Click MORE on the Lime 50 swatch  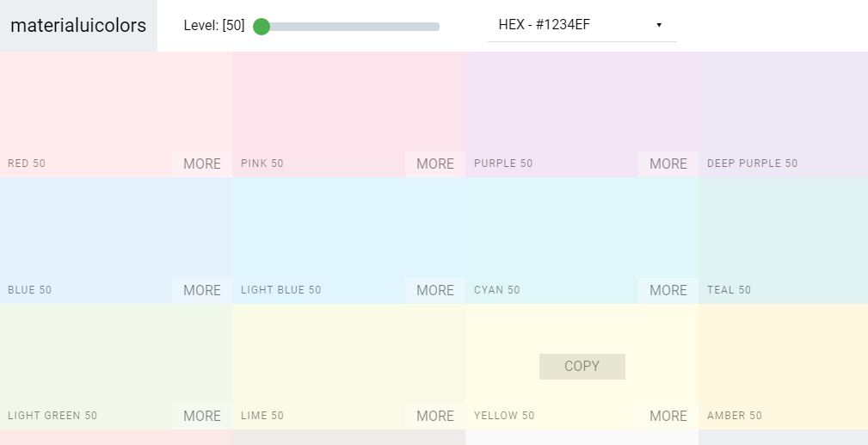(435, 416)
